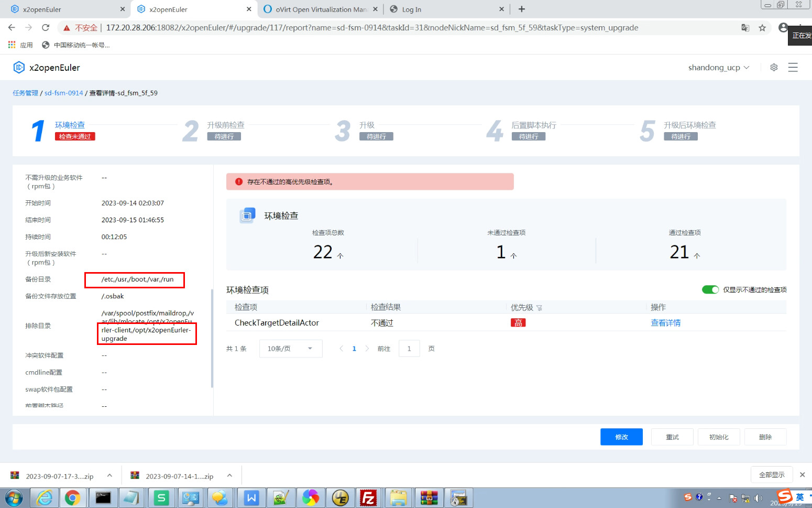The height and width of the screenshot is (508, 812).
Task: Open the x2openEuler settings gear
Action: (x=774, y=68)
